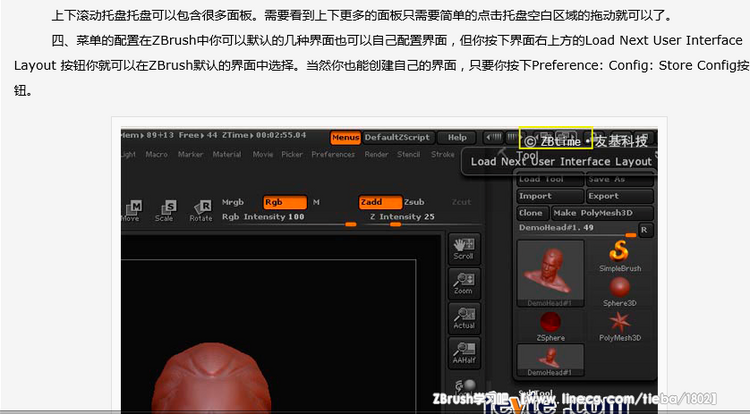The width and height of the screenshot is (750, 414).
Task: Click the Scroll canvas icon
Action: tap(464, 249)
